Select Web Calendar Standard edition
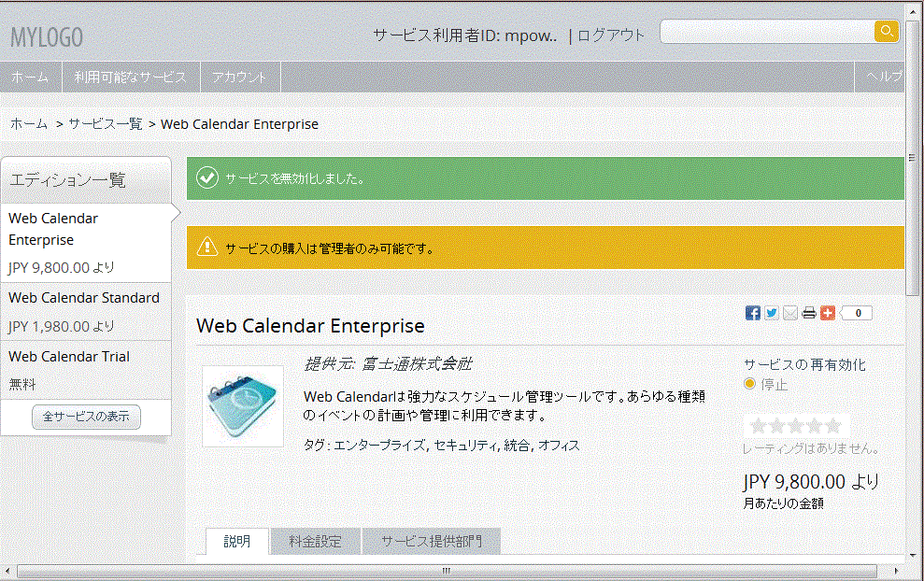Image resolution: width=924 pixels, height=581 pixels. tap(86, 312)
